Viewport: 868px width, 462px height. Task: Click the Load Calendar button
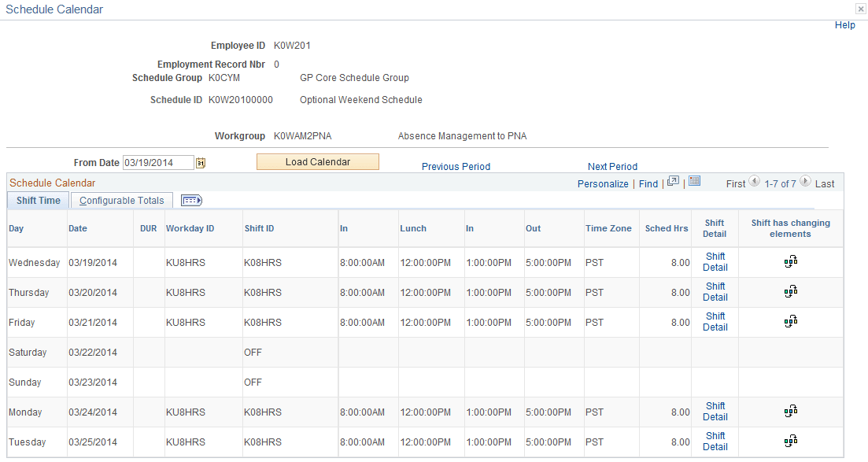318,162
